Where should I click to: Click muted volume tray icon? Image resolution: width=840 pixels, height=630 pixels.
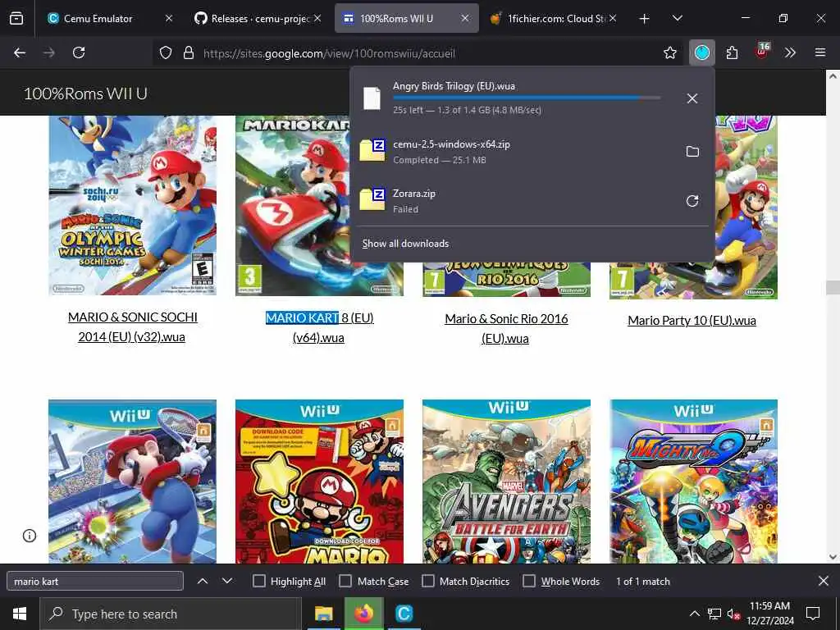click(733, 614)
